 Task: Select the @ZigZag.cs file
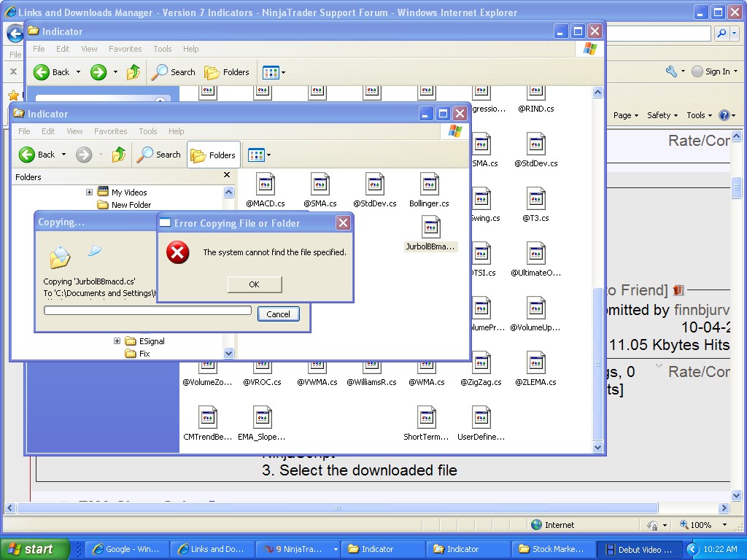481,369
